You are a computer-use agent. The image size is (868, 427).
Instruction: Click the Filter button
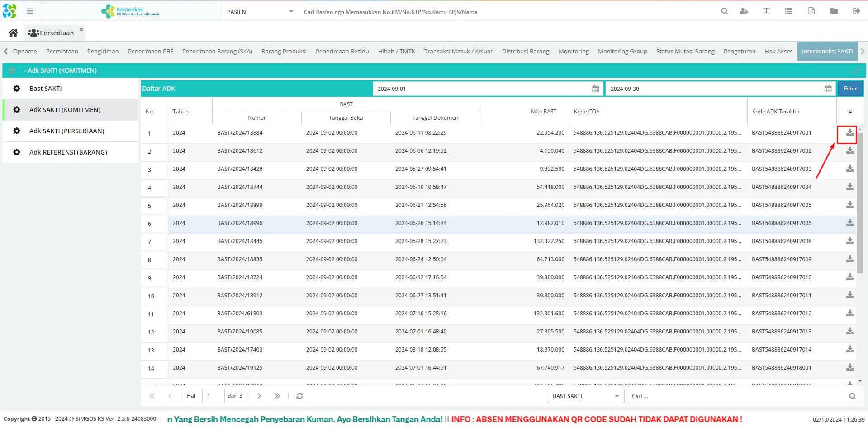pos(850,89)
